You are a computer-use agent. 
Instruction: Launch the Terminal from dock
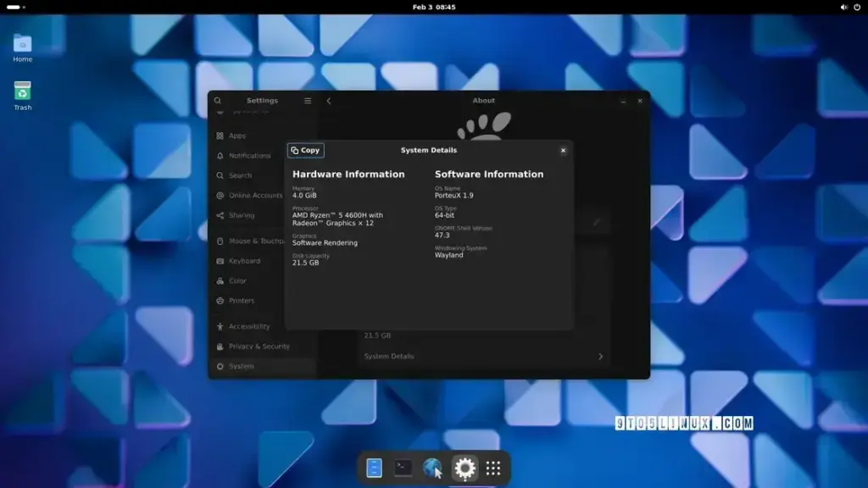[403, 468]
